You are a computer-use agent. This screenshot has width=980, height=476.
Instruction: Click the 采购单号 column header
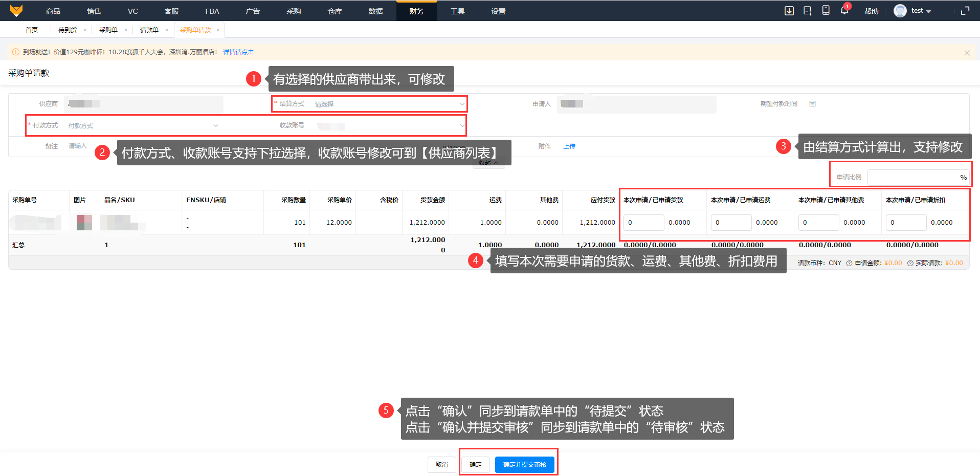click(25, 200)
